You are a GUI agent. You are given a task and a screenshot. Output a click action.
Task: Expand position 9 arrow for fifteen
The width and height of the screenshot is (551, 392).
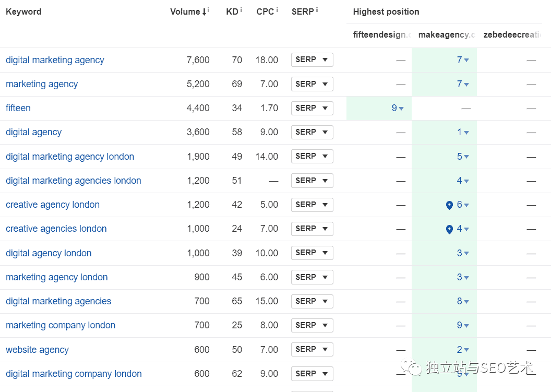tap(401, 109)
